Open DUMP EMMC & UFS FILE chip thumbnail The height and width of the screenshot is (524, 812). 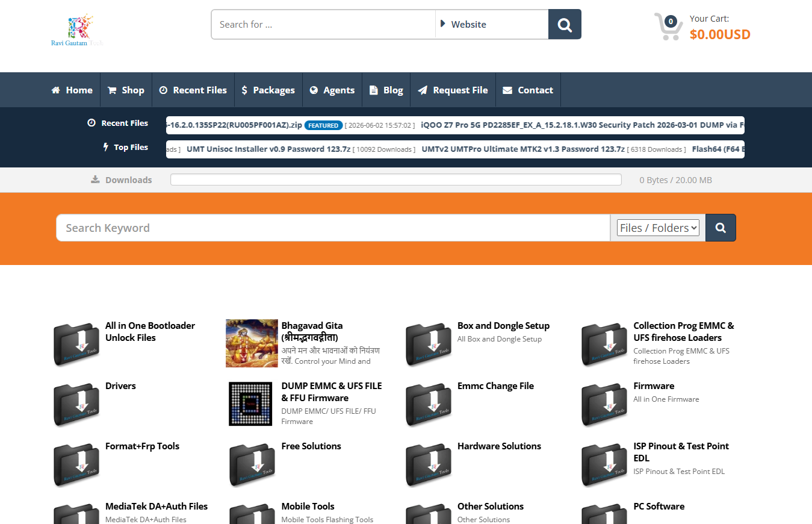click(250, 404)
